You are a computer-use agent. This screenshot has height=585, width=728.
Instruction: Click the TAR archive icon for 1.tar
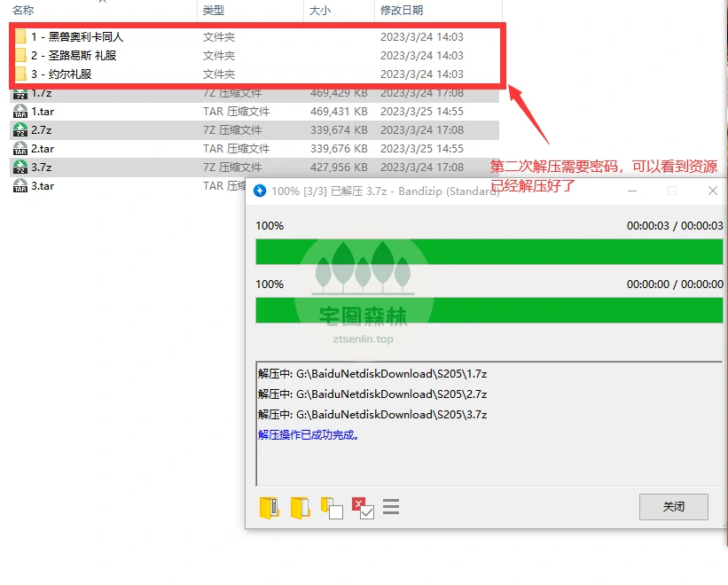click(x=20, y=112)
